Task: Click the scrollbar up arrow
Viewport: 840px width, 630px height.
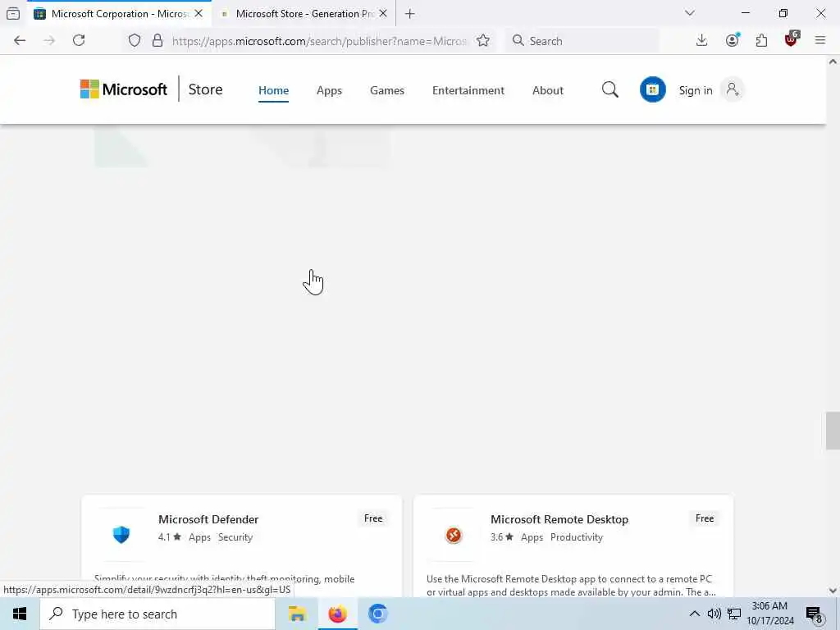Action: coord(833,62)
